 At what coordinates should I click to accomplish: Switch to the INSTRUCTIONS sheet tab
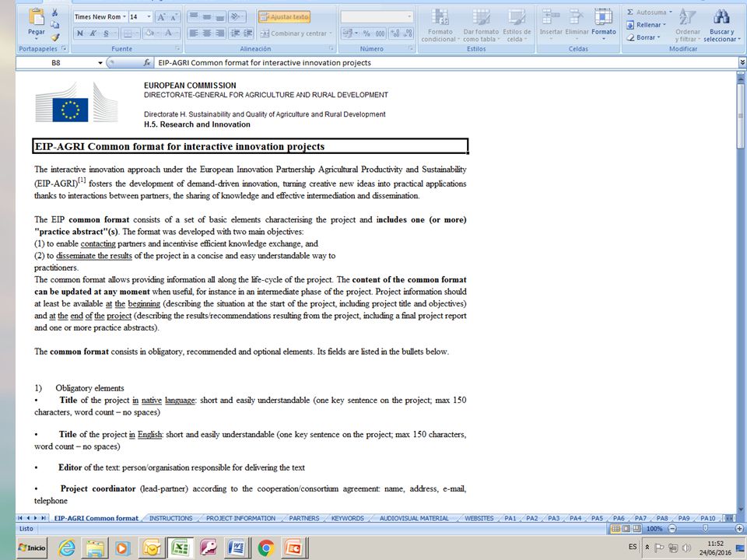[170, 518]
